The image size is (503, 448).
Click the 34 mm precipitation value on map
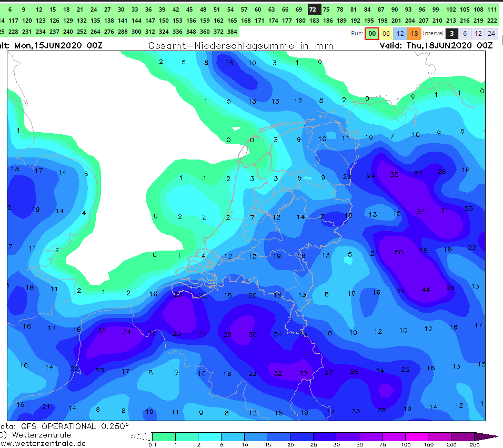point(127,332)
